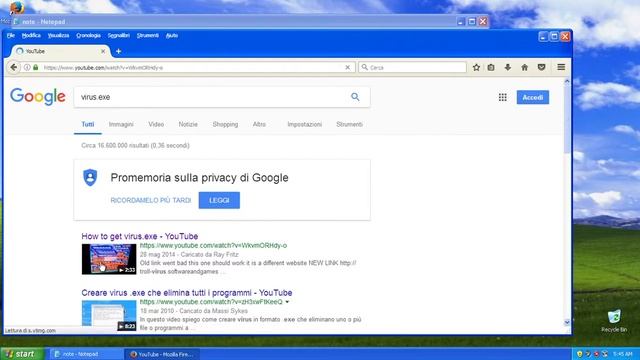This screenshot has height=360, width=640.
Task: Click the 'Circa 16.600.000 risultati' text
Action: 135,145
